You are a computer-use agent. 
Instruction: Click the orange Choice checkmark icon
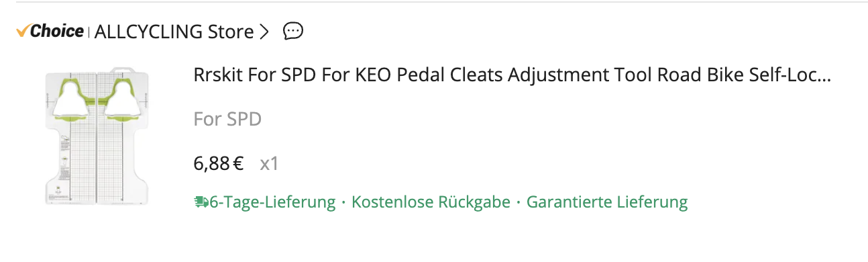[x=23, y=31]
